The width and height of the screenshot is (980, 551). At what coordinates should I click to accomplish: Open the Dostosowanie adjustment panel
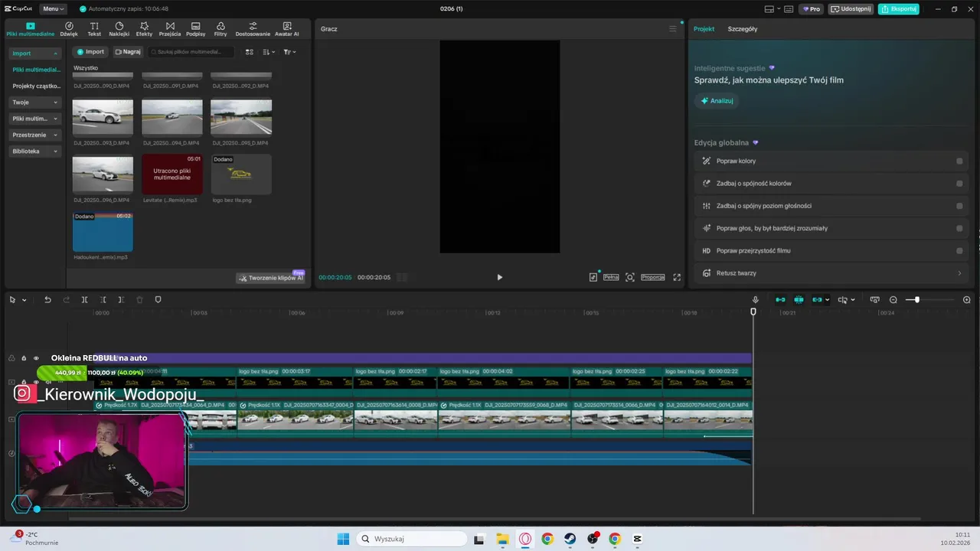pos(253,29)
